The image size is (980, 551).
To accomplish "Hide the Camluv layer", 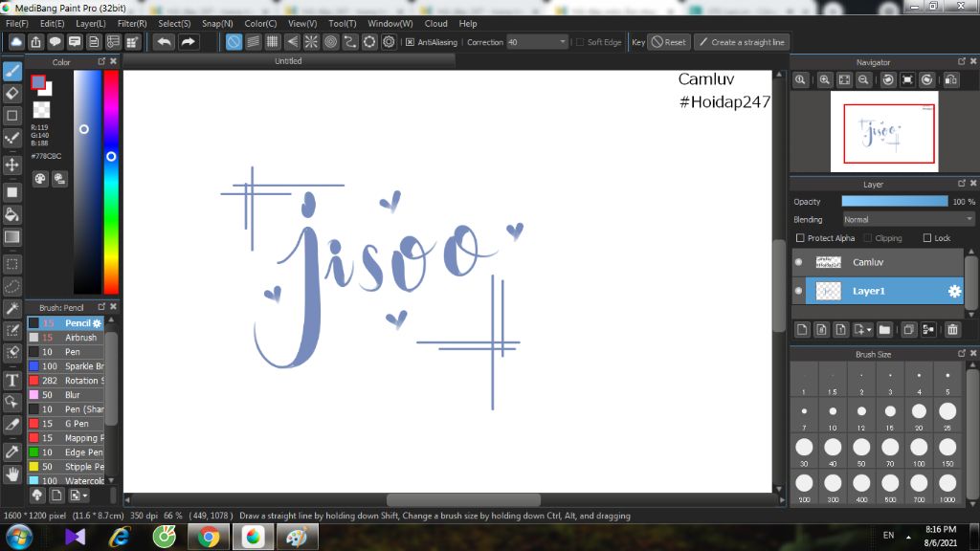I will click(x=799, y=262).
